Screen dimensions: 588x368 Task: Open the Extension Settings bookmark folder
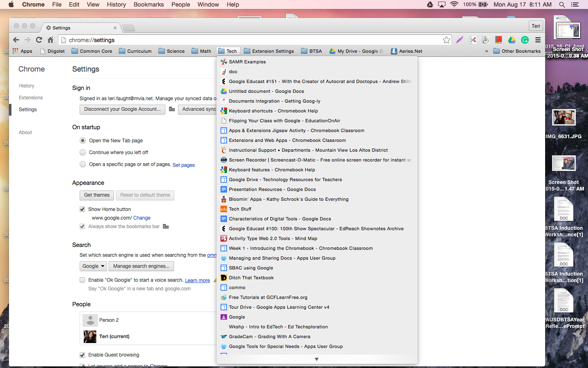(269, 51)
